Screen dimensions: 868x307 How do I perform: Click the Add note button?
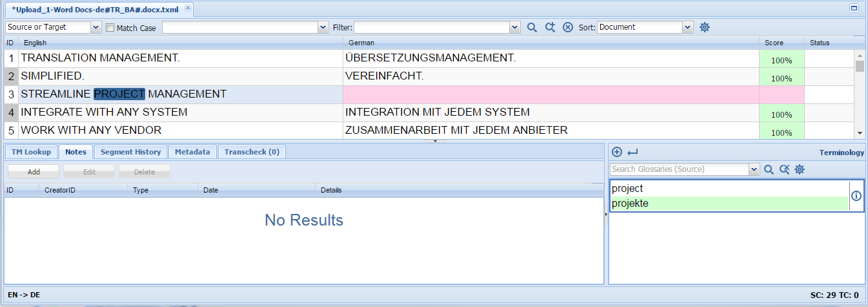pyautogui.click(x=34, y=172)
